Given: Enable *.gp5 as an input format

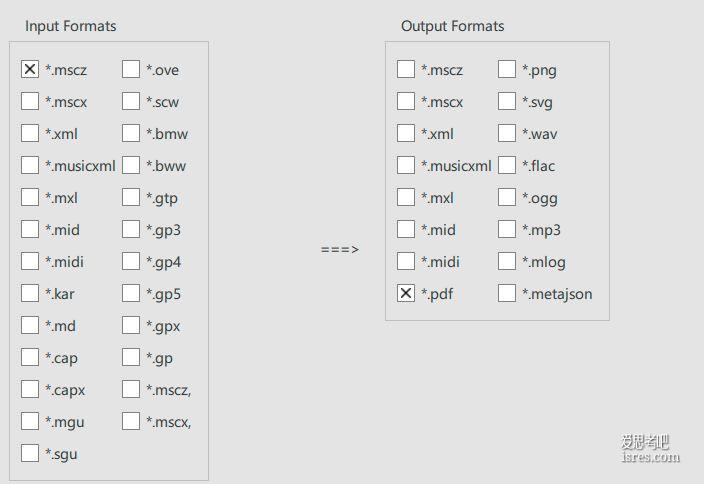Looking at the screenshot, I should [x=131, y=293].
